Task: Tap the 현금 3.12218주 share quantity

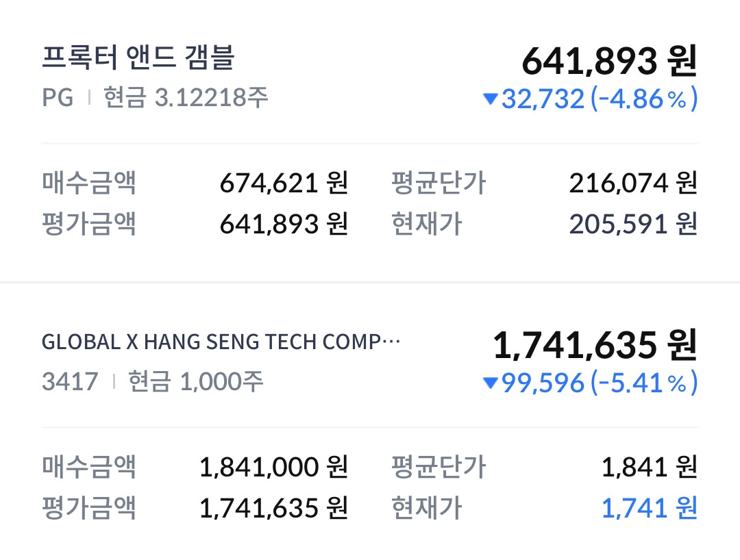Action: [186, 98]
